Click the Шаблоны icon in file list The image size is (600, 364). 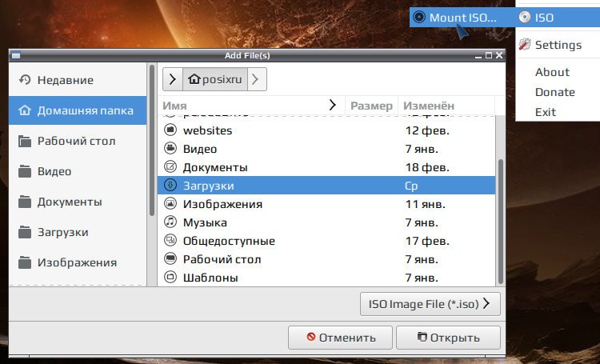170,277
